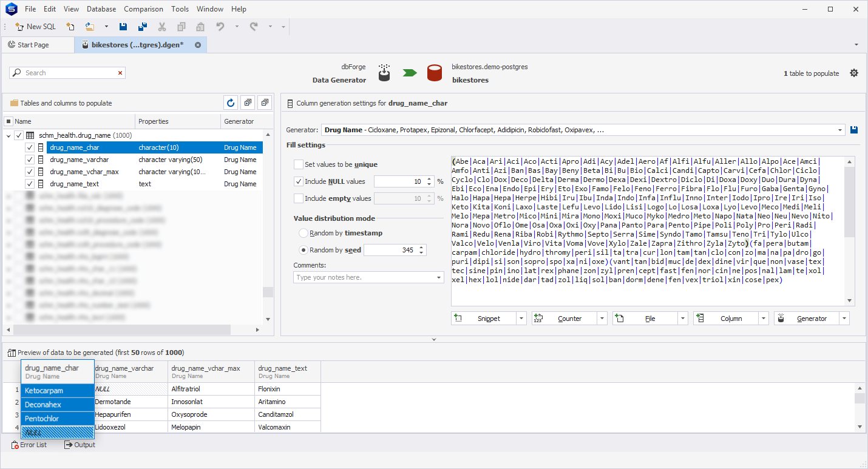This screenshot has height=469, width=868.
Task: Increase the NULL values percentage stepper
Action: click(x=430, y=179)
